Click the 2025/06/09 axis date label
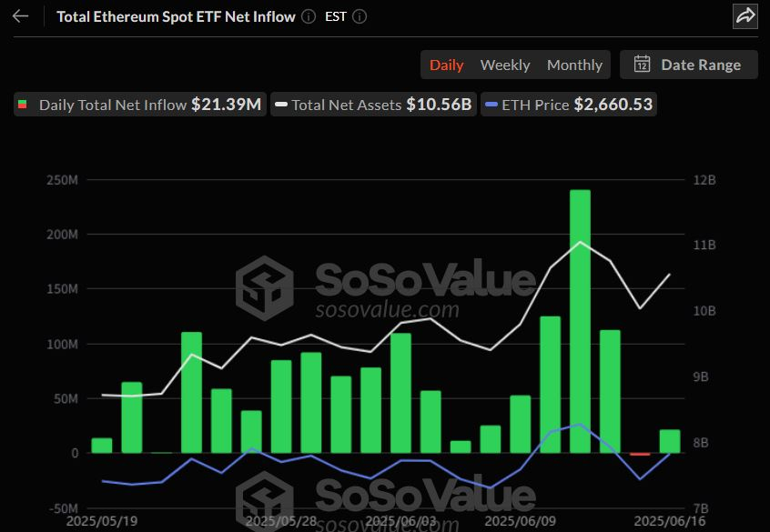The width and height of the screenshot is (770, 532). [521, 521]
